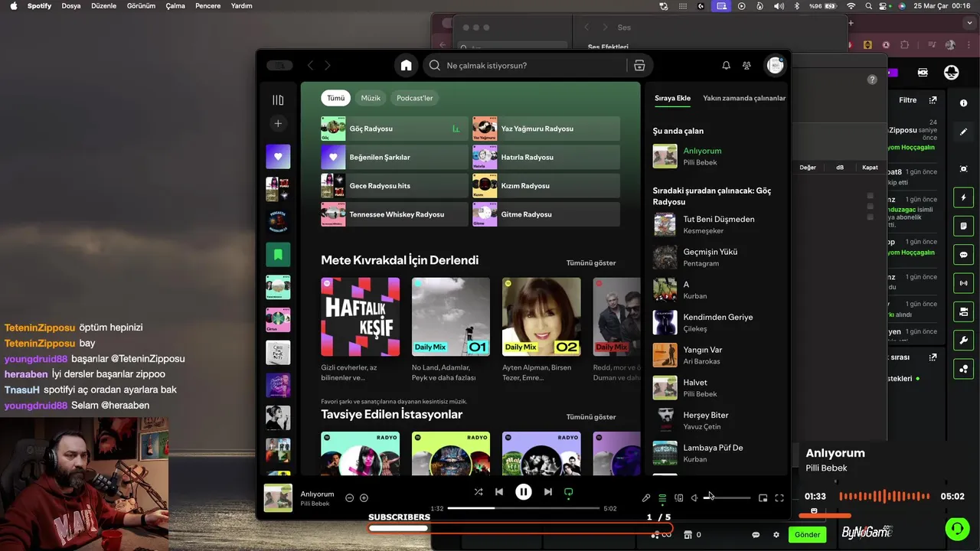Pop out the activity feed panel

click(933, 100)
